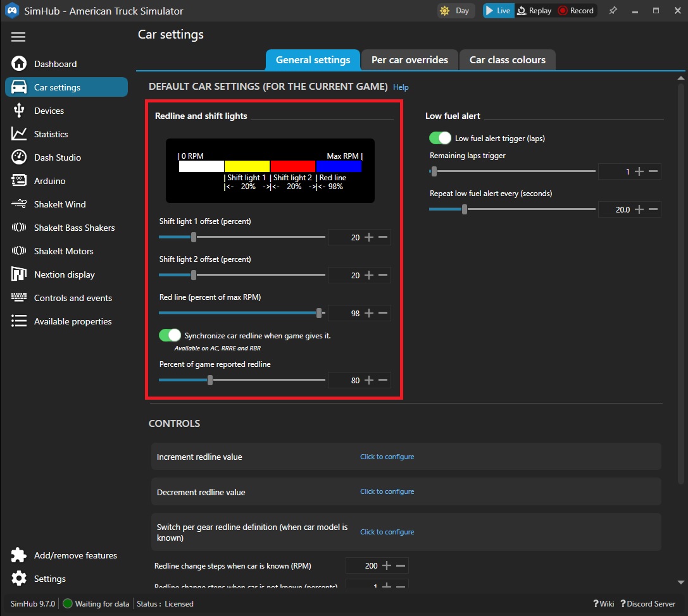Click the Arduino board icon

pos(19,180)
